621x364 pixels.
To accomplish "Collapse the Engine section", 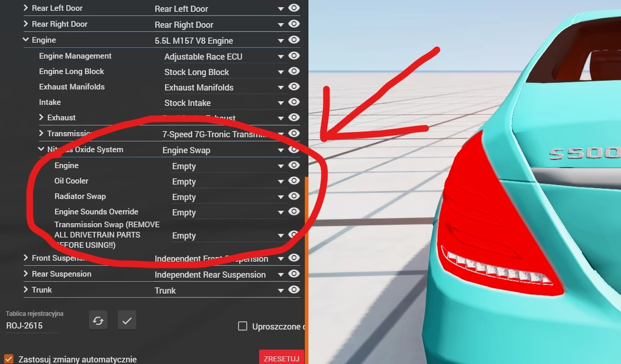I will coord(25,40).
